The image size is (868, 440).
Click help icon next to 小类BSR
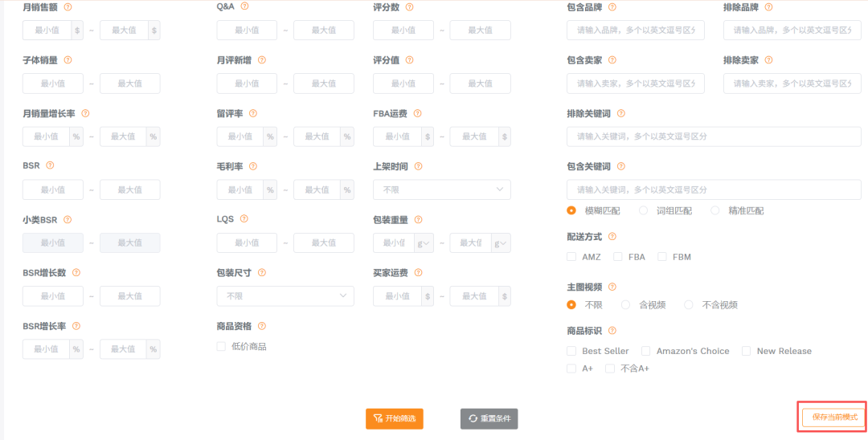68,219
